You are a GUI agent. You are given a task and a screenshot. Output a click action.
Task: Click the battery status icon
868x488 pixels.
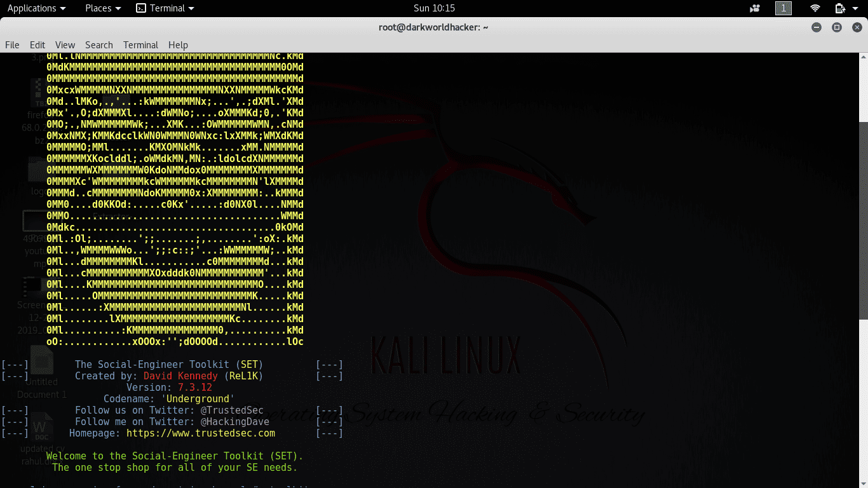840,8
